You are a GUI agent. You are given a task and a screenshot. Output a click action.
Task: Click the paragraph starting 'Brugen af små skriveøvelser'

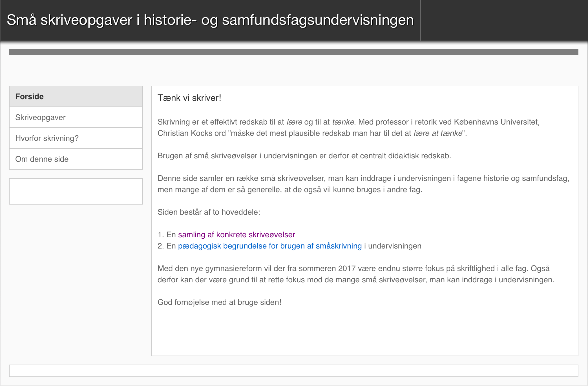(x=304, y=156)
